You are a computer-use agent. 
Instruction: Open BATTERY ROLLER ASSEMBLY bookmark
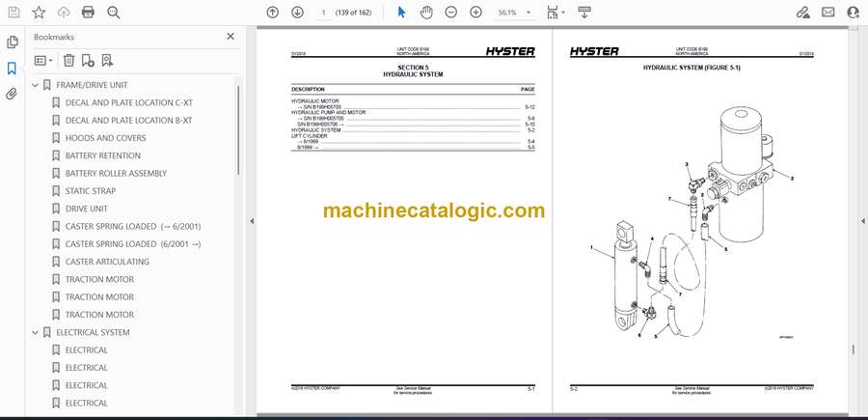(117, 174)
